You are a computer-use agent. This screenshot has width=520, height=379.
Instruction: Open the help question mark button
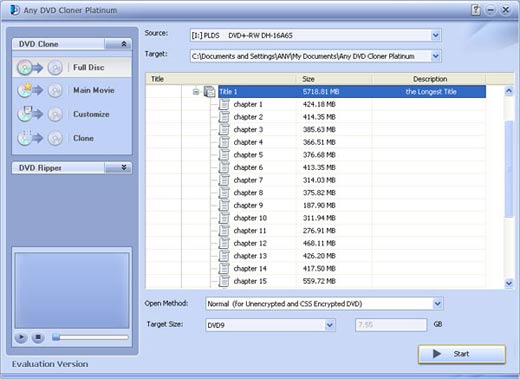(476, 10)
